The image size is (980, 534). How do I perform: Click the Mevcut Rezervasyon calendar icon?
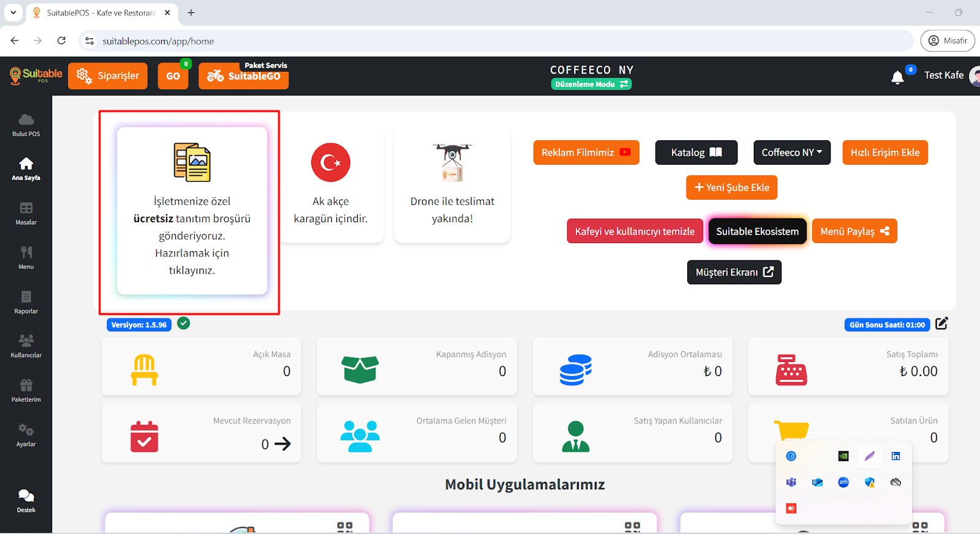pos(144,437)
